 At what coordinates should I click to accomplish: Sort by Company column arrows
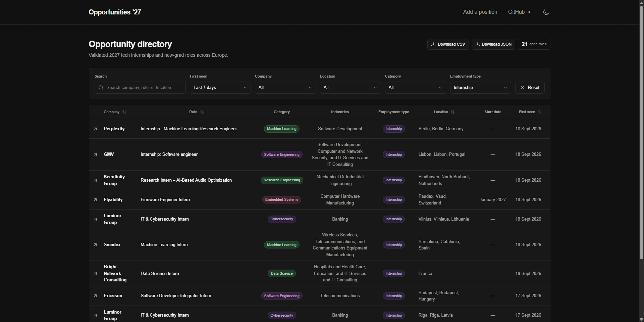(124, 112)
